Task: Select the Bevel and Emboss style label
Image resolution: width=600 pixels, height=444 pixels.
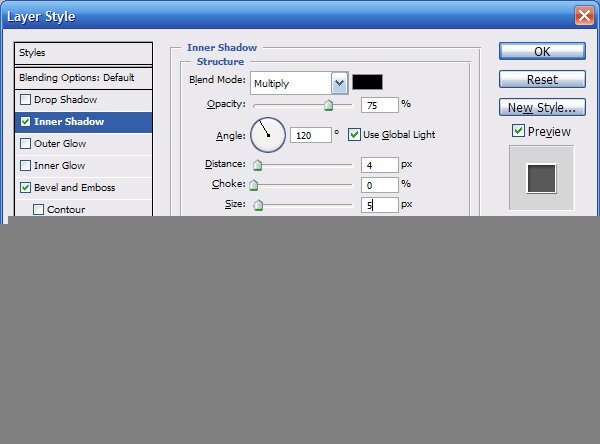Action: click(75, 188)
